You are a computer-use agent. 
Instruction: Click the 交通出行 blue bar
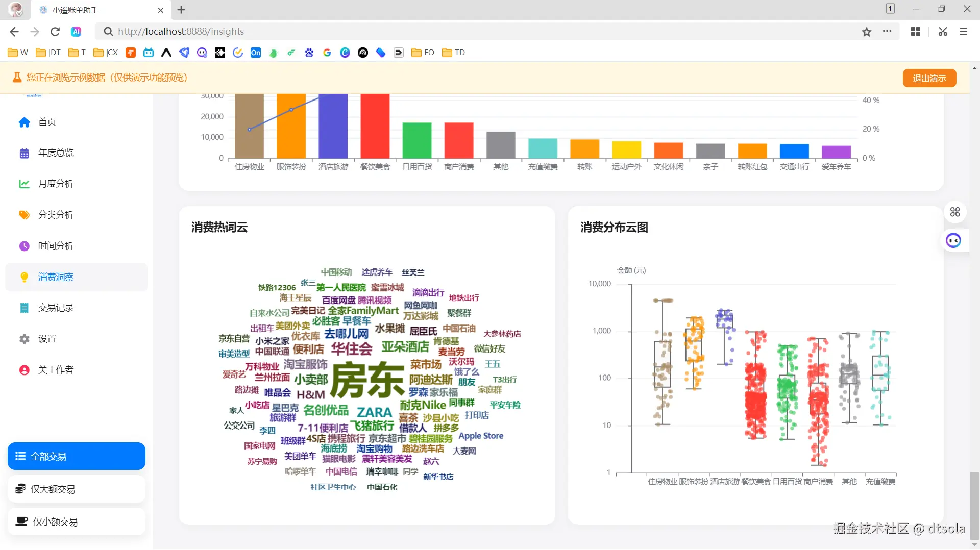tap(794, 151)
